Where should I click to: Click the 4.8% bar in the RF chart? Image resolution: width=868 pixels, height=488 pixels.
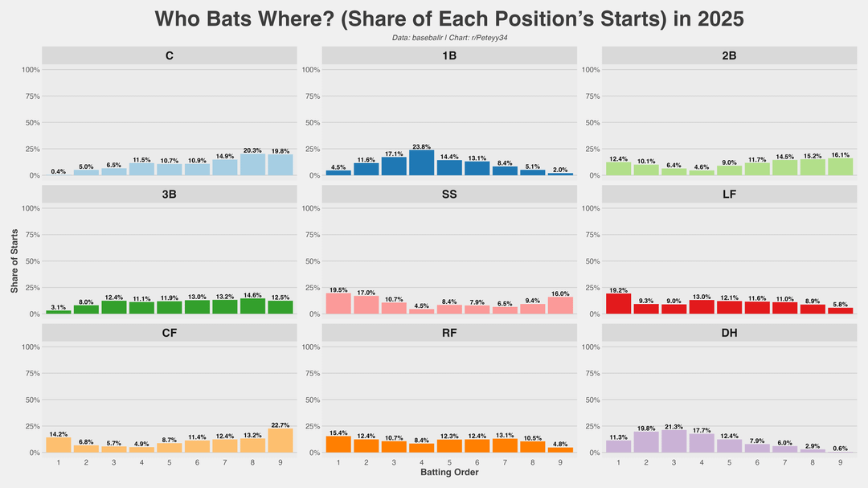click(562, 450)
